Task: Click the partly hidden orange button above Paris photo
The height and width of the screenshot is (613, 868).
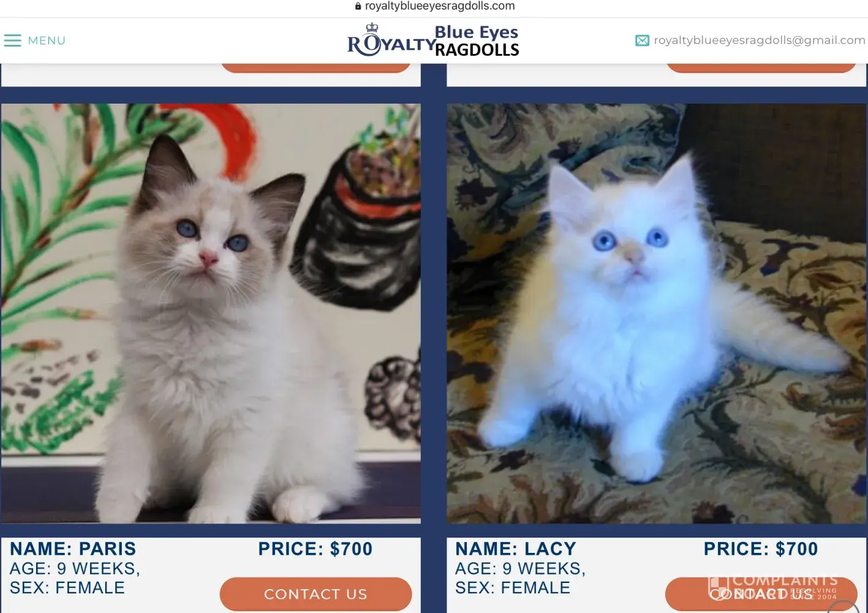Action: (x=315, y=68)
